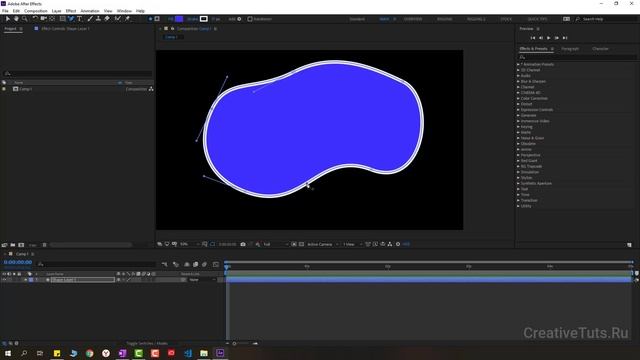
Task: Click the Take Snapshot camera icon
Action: point(243,244)
